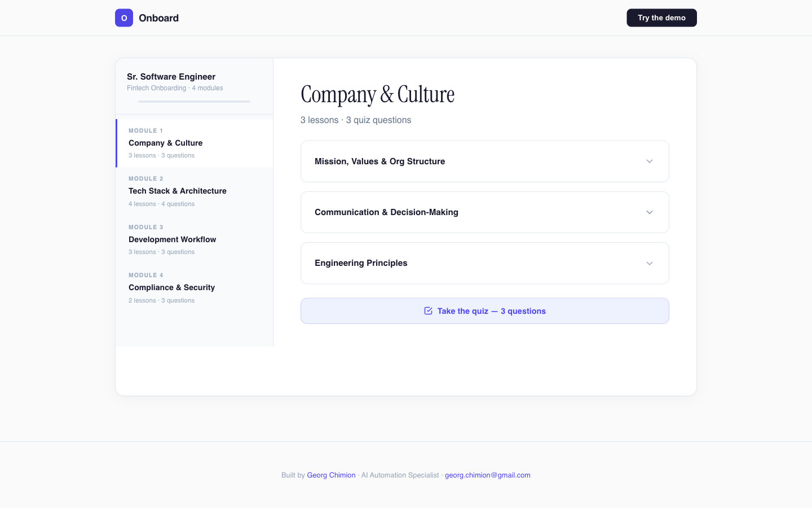Open the Communication & Decision-Making lesson
The width and height of the screenshot is (812, 508).
coord(485,212)
